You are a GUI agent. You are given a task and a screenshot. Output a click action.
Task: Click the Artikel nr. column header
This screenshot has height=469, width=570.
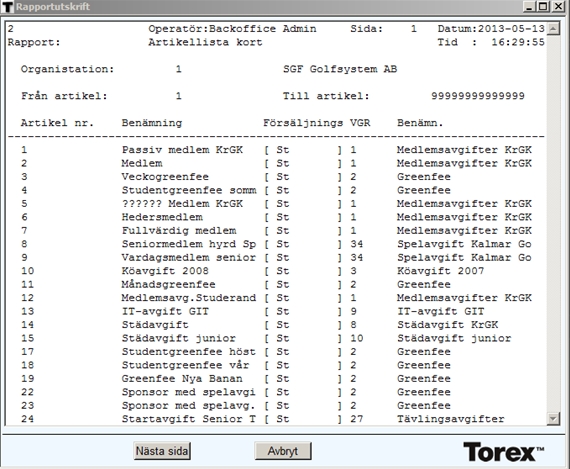(x=57, y=123)
